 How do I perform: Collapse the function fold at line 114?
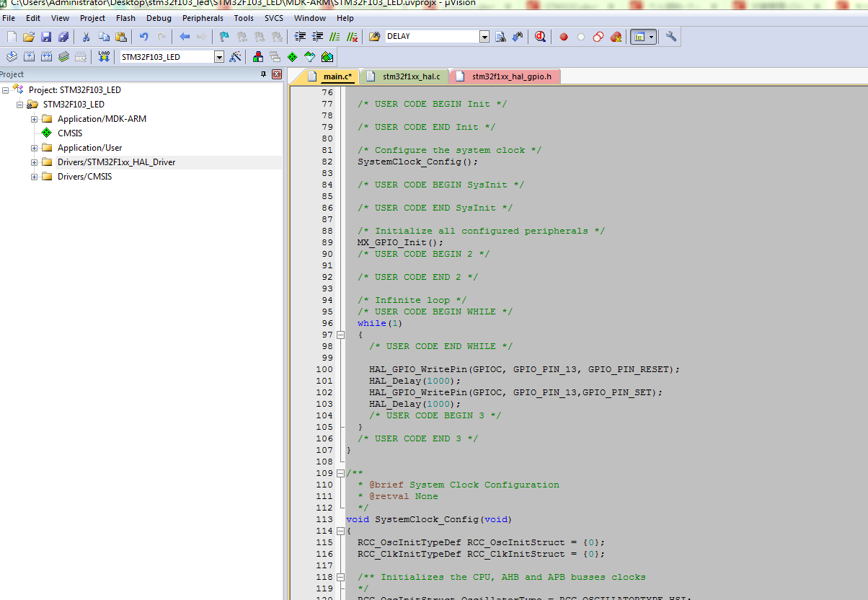coord(340,531)
